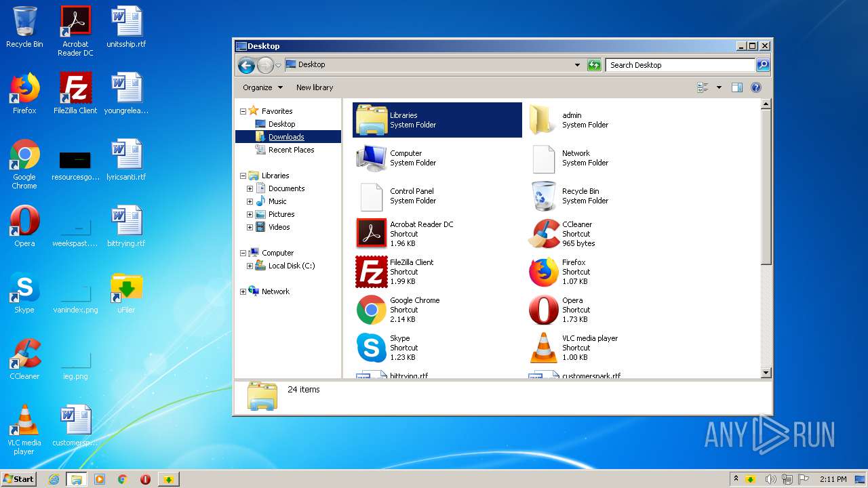Viewport: 868px width, 488px height.
Task: Select unitsship.rtf file on desktop
Action: pos(126,28)
